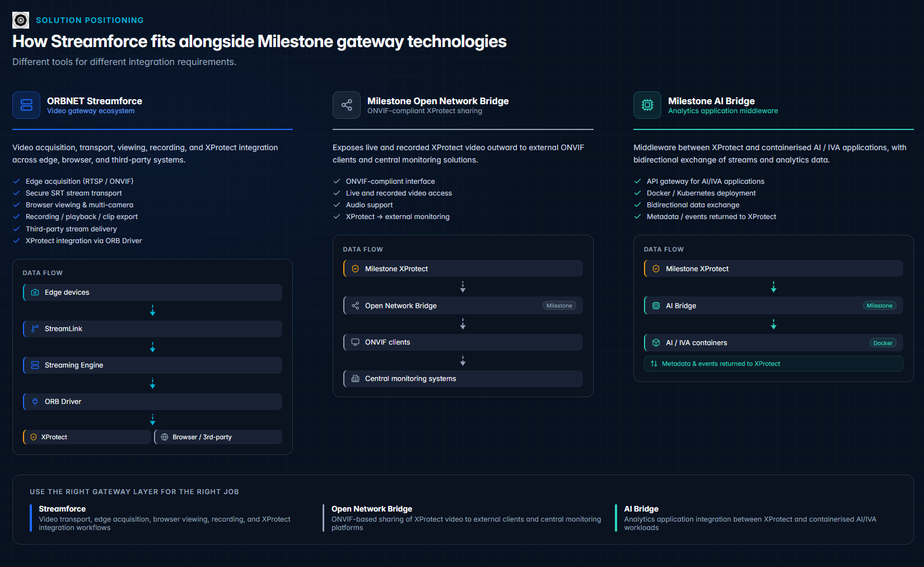Select the StreamLink flow node
The width and height of the screenshot is (924, 567).
point(152,329)
